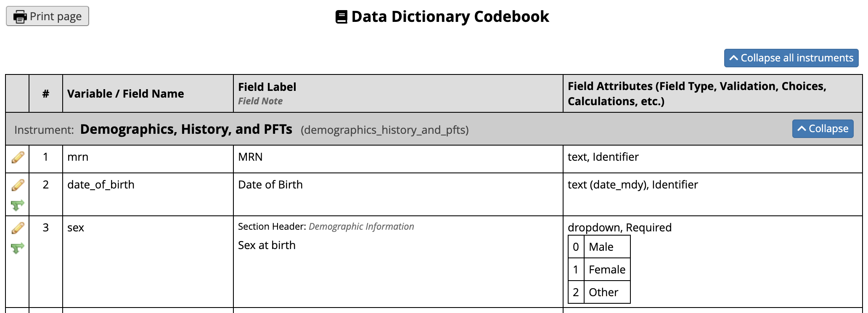Click the Field Attributes column header
The image size is (868, 313).
(x=697, y=93)
